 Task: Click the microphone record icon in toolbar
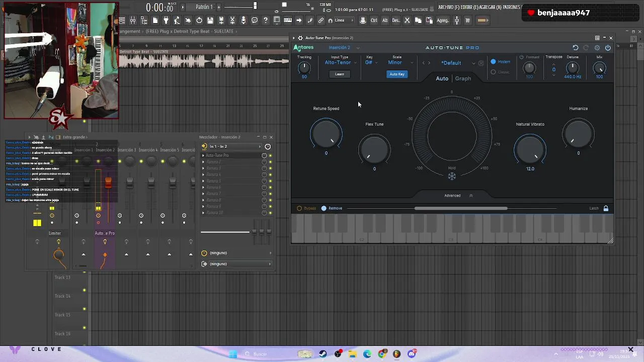[244, 21]
